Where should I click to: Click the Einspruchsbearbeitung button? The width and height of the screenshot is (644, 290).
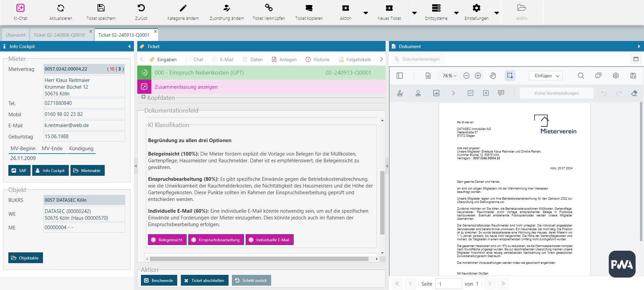216,240
